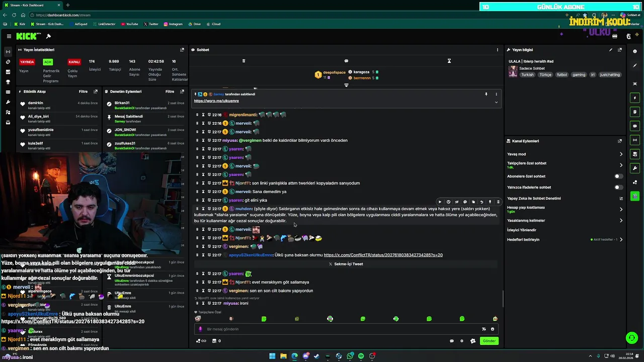Open Sohbet panel three-dot options
Viewport: 644px width, 362px height.
[498, 50]
